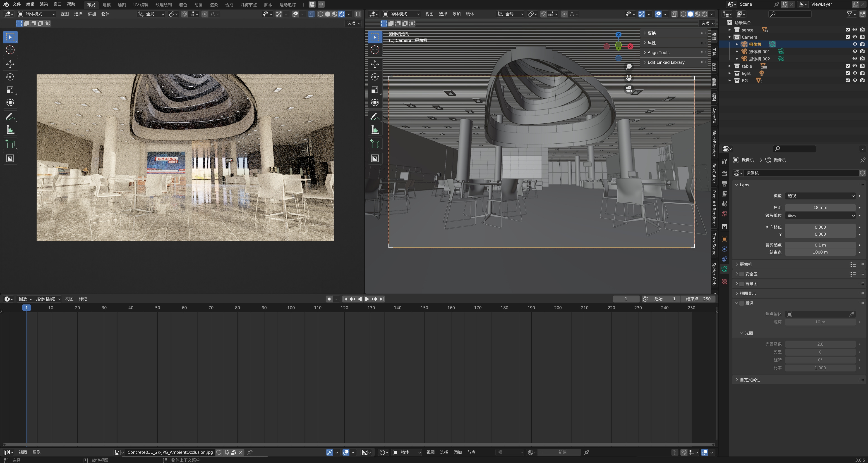The width and height of the screenshot is (868, 463).
Task: Select the Measure tool in right viewport
Action: pos(375,130)
